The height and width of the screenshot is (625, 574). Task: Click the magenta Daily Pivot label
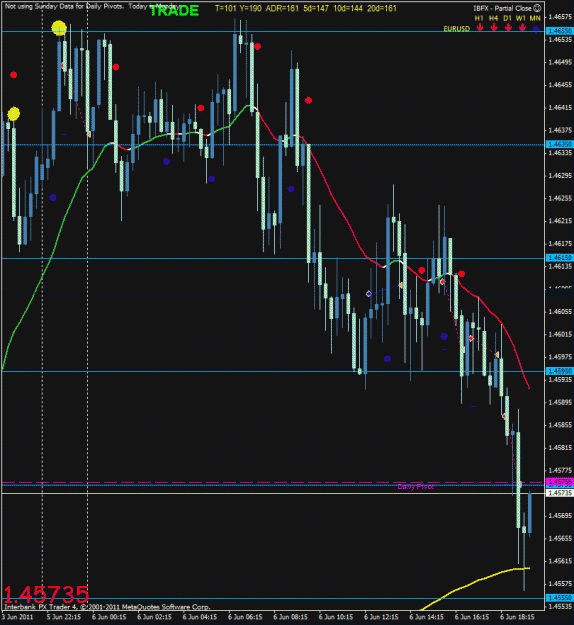click(x=416, y=487)
